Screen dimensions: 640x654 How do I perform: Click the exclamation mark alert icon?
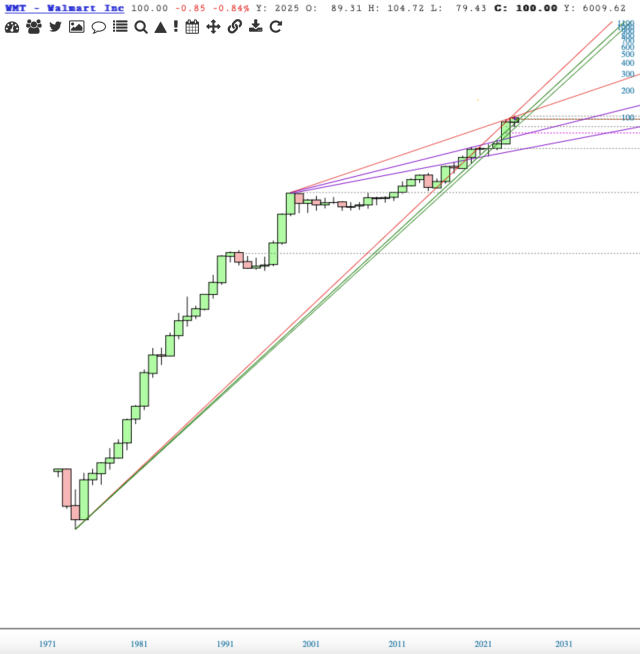pyautogui.click(x=175, y=27)
